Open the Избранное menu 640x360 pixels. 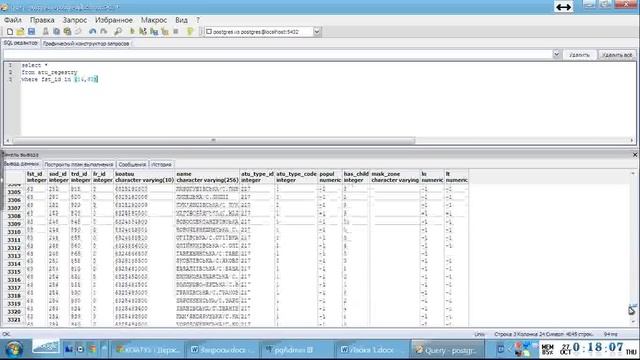pos(113,20)
